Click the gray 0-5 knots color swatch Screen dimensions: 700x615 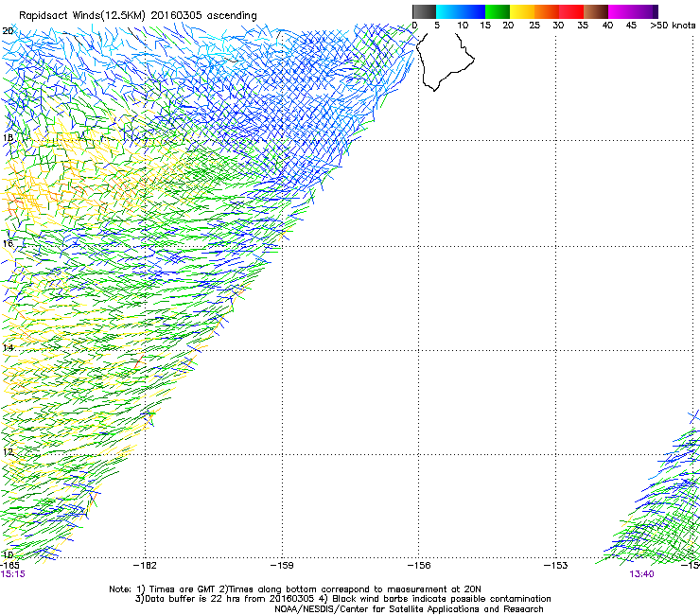[x=424, y=11]
